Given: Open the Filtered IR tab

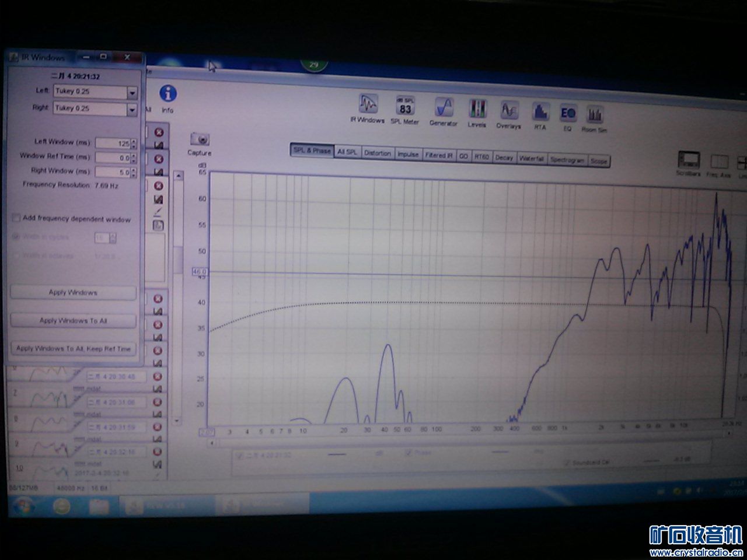Looking at the screenshot, I should click(439, 155).
